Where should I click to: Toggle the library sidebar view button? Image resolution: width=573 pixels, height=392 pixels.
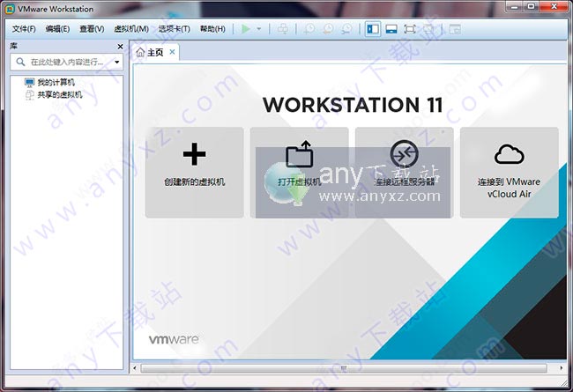click(x=372, y=29)
